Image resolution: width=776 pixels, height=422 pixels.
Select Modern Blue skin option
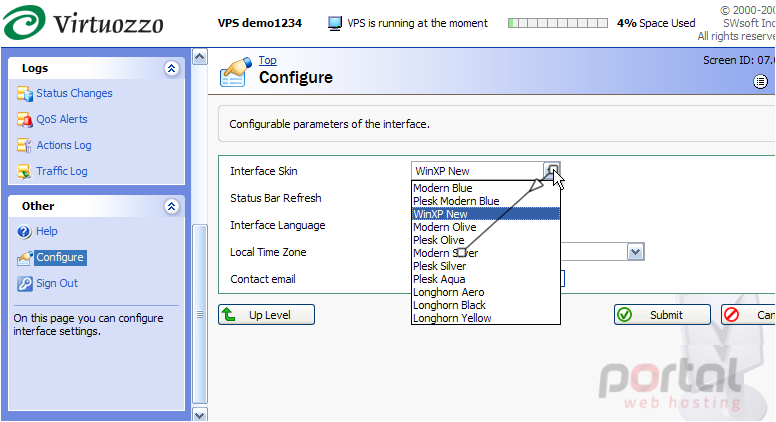pyautogui.click(x=485, y=188)
